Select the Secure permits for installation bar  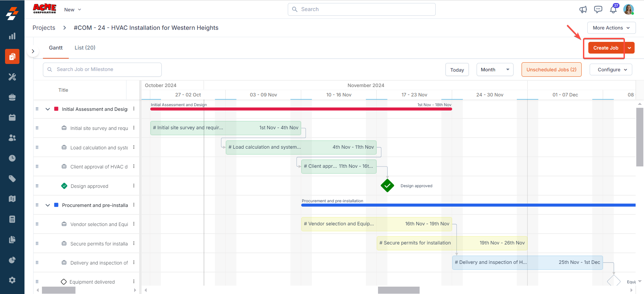click(452, 243)
